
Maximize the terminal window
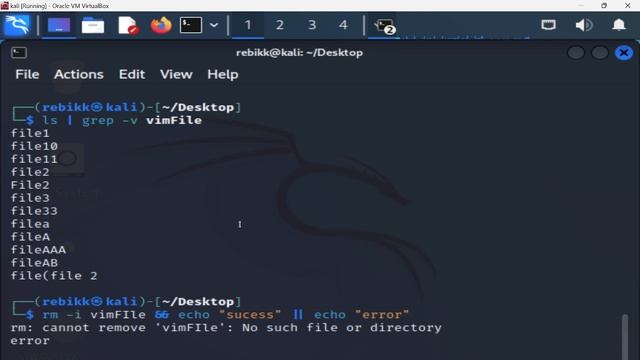point(600,53)
